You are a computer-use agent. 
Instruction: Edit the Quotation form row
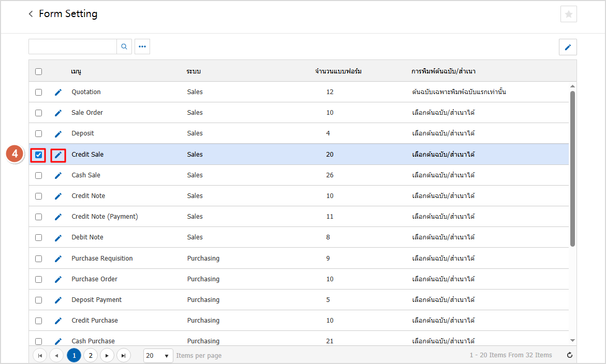(x=58, y=92)
